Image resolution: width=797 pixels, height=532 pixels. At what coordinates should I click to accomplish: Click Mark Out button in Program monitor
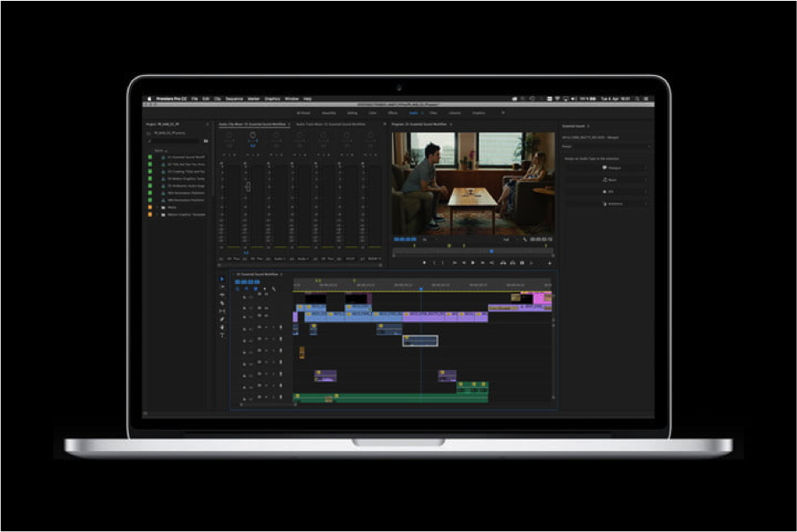(x=444, y=263)
